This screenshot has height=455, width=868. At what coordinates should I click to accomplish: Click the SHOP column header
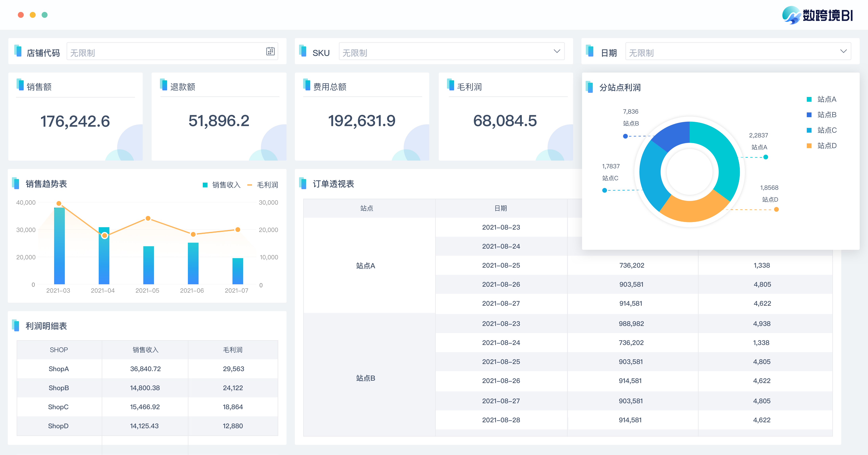(x=59, y=350)
